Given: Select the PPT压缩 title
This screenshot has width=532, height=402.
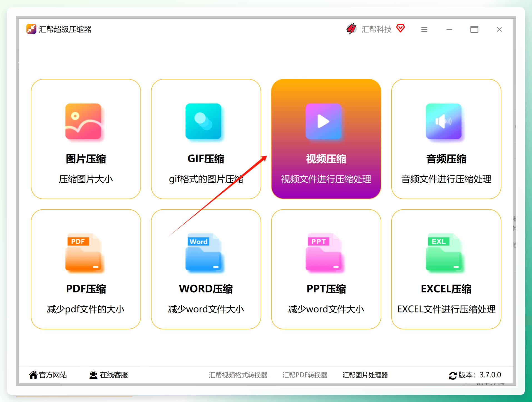Looking at the screenshot, I should pos(326,289).
